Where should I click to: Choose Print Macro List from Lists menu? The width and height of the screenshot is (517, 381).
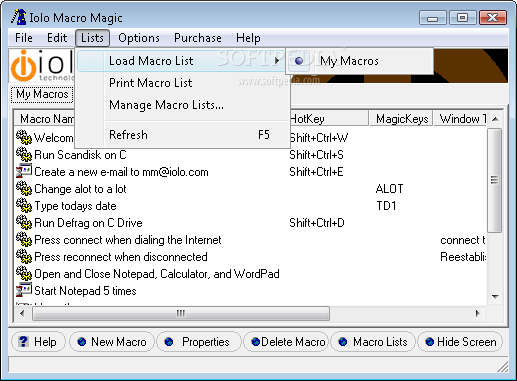tap(183, 83)
